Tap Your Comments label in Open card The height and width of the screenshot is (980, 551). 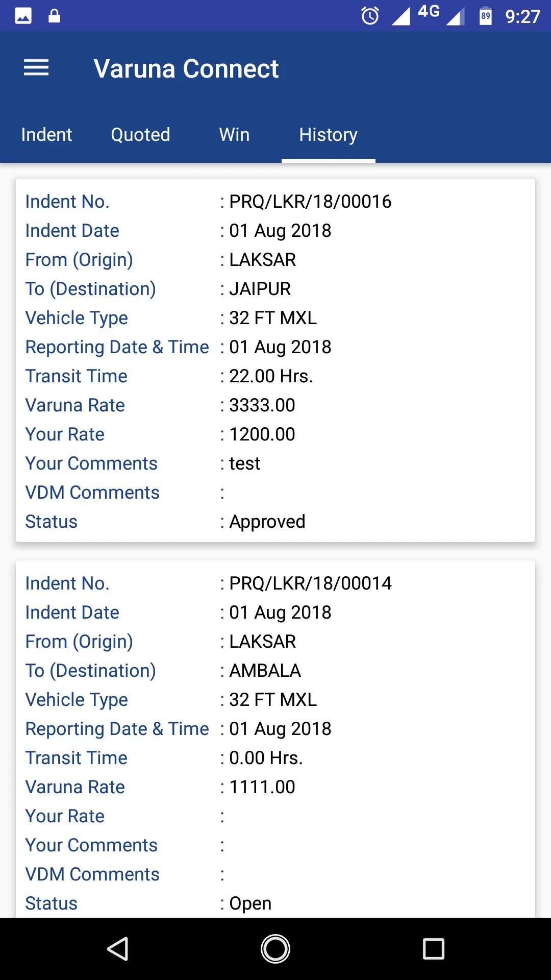click(x=91, y=845)
